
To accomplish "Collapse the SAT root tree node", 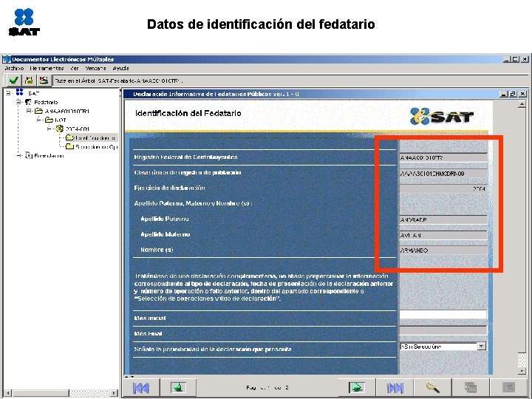I will [x=8, y=92].
